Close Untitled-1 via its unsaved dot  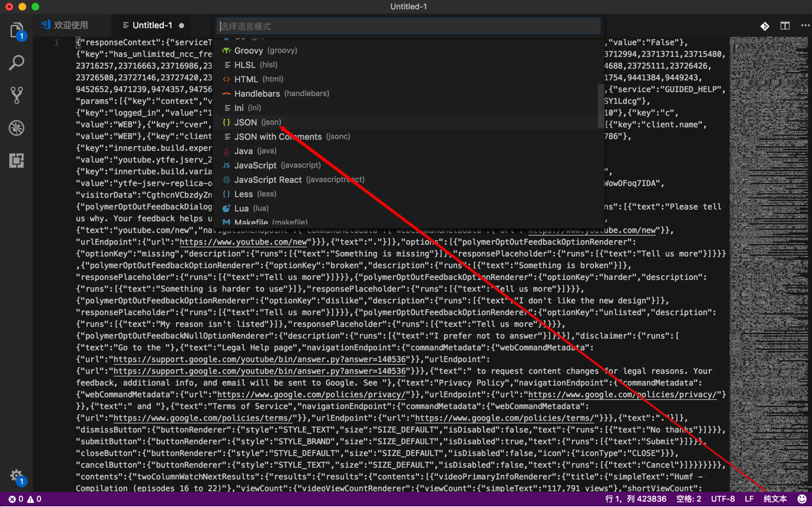tap(181, 25)
